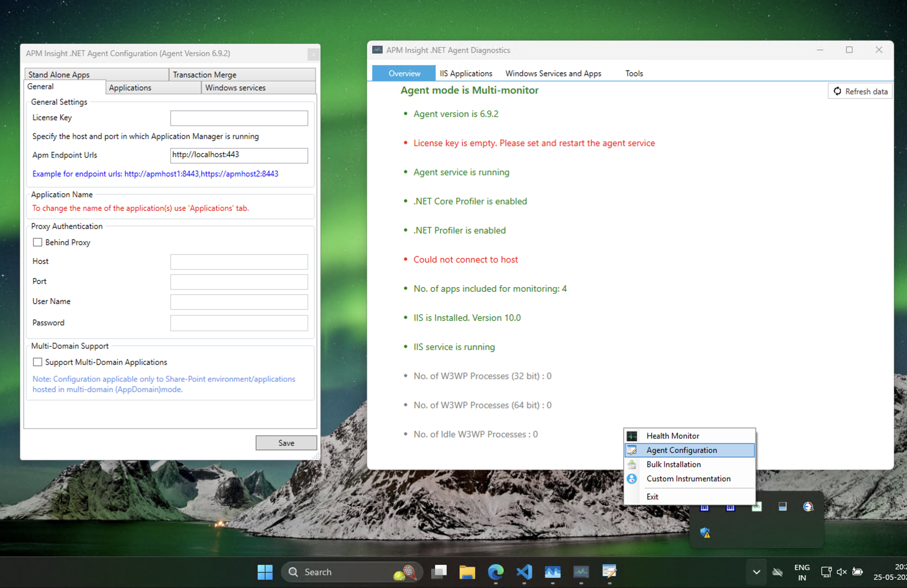Maximize the Agent Diagnostics window
The height and width of the screenshot is (588, 907).
(x=849, y=50)
